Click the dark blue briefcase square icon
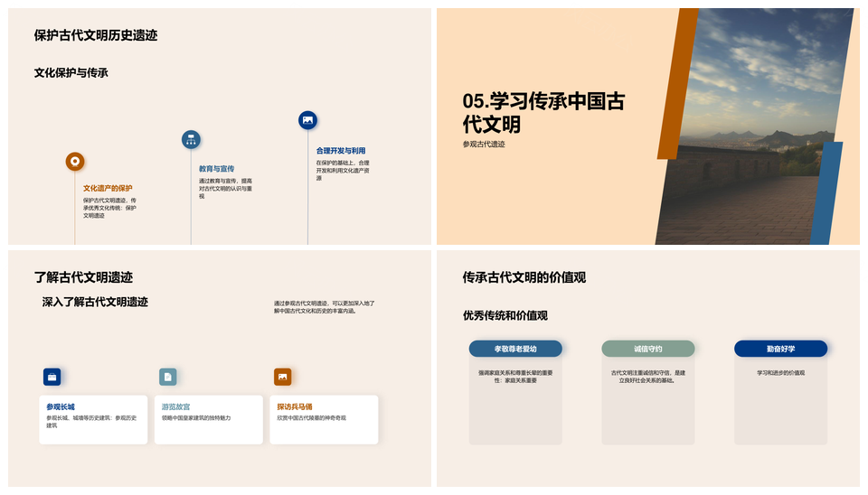Viewport: 868px width, 495px height. pos(52,377)
